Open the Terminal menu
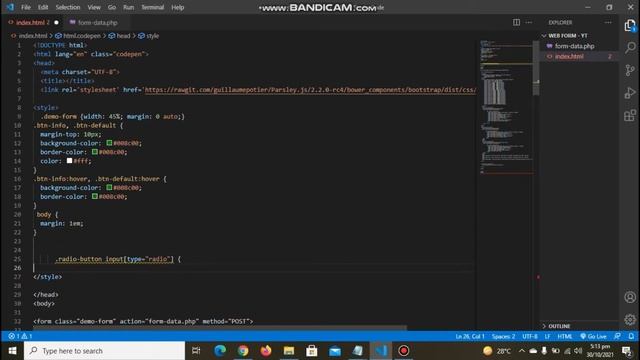This screenshot has height=360, width=640. point(153,7)
